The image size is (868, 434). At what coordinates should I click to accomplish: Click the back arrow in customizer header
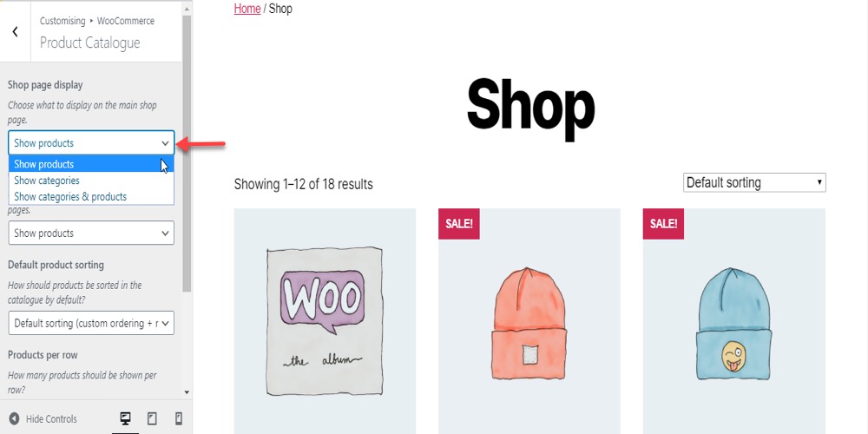(15, 32)
